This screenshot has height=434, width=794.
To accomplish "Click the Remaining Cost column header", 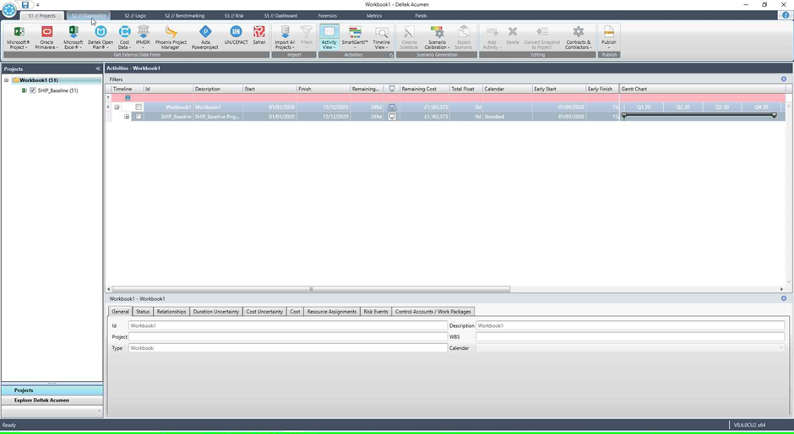I will [x=424, y=89].
